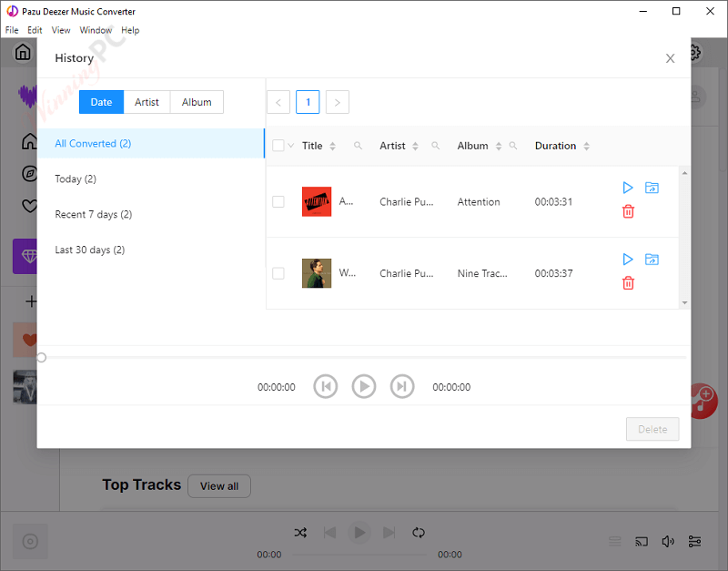
Task: Select page 1 in pagination
Action: click(x=308, y=102)
